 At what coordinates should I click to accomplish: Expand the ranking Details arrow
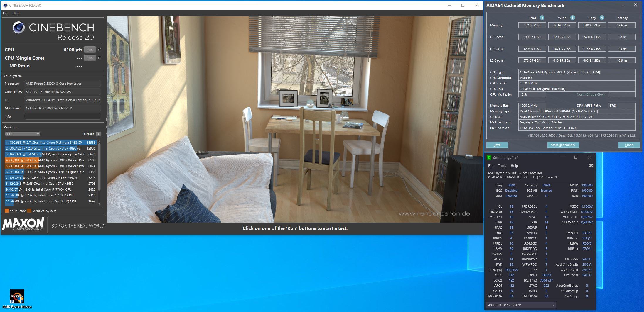pyautogui.click(x=99, y=134)
